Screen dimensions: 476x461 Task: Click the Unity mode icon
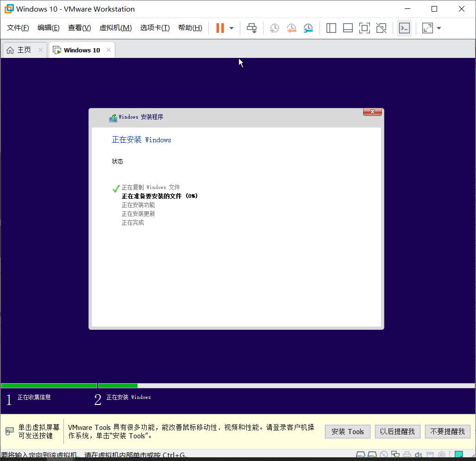(x=381, y=28)
